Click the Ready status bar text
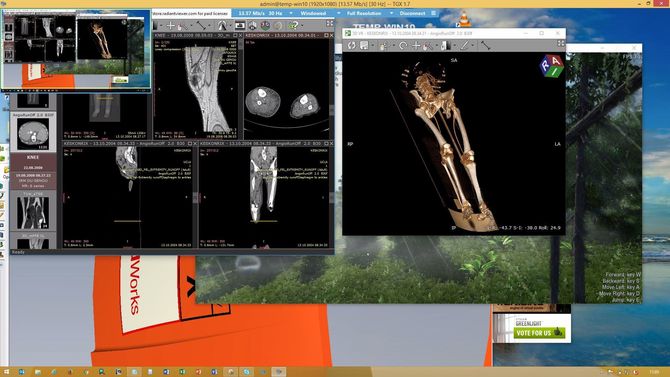Image resolution: width=670 pixels, height=377 pixels. pyautogui.click(x=18, y=252)
